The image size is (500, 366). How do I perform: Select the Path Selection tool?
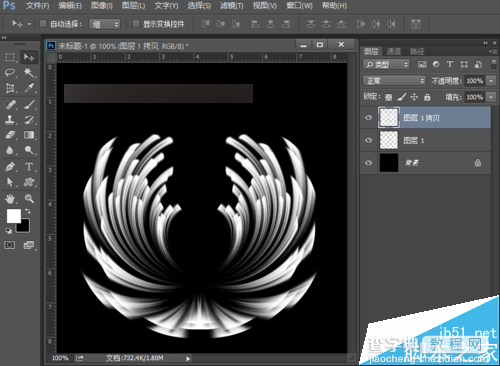click(x=10, y=182)
